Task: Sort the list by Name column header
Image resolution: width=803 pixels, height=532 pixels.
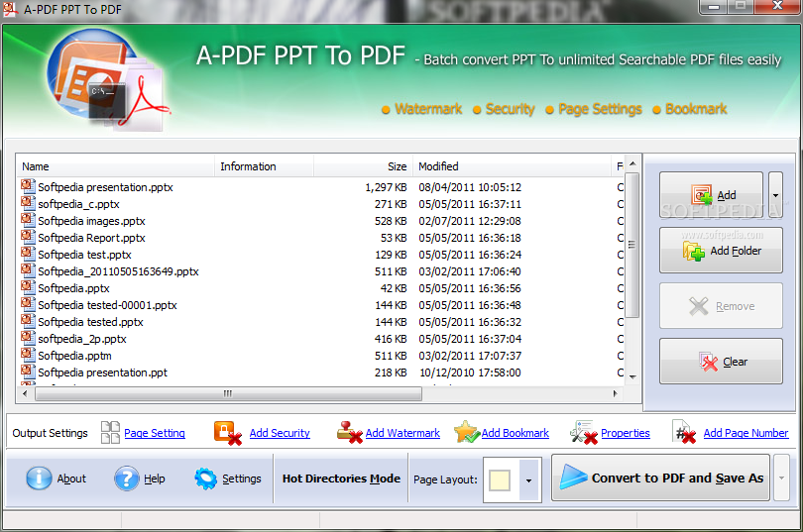Action: 115,166
